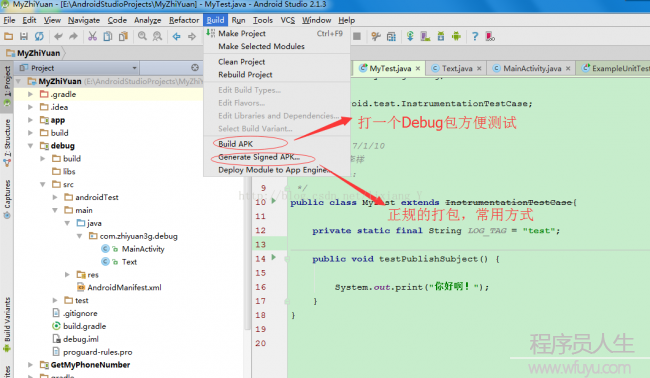Select MainActivity class in tree

(x=143, y=249)
